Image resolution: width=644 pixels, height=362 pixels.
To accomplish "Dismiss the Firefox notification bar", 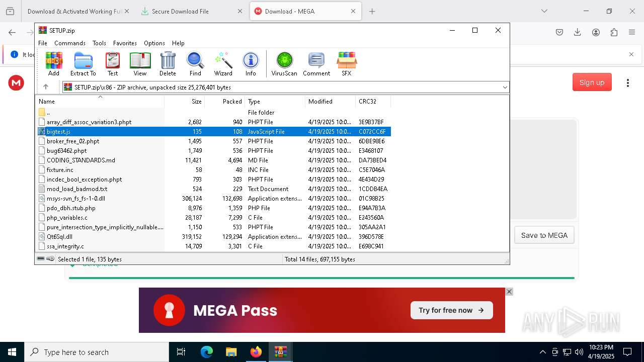I will (x=631, y=54).
